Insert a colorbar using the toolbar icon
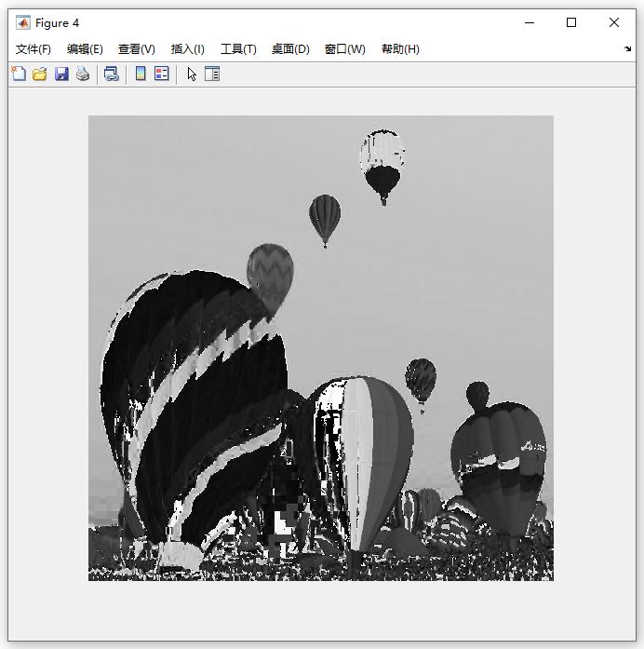 coord(141,74)
